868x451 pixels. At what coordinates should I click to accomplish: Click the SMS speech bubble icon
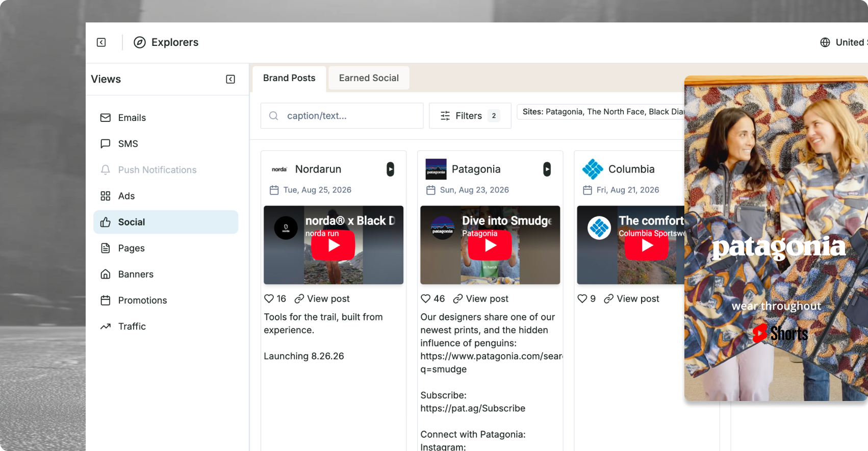106,144
